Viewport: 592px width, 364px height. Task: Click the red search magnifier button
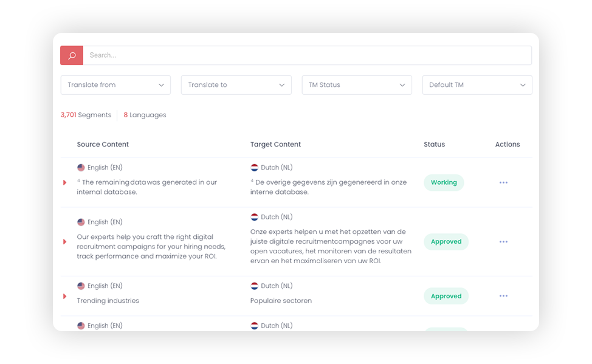tap(72, 55)
